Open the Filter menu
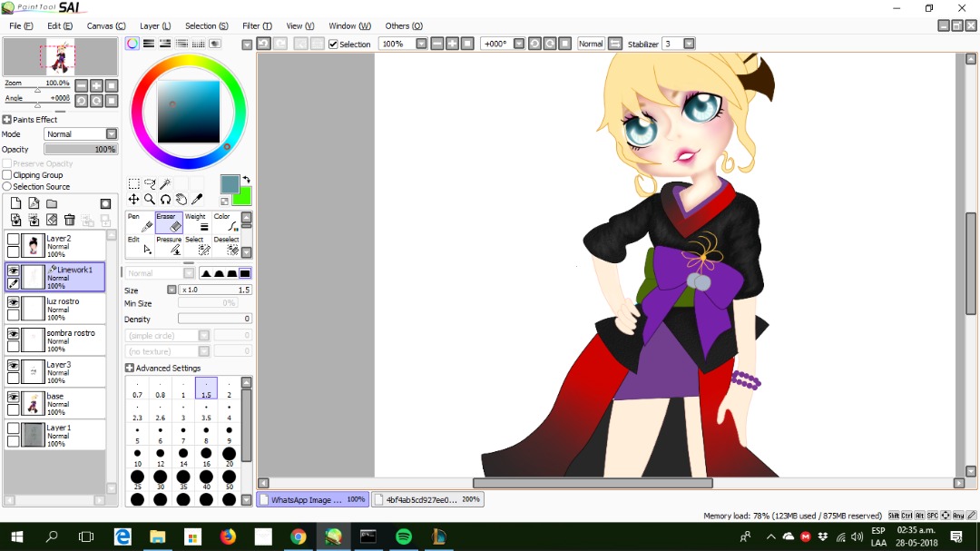The image size is (980, 551). (257, 25)
